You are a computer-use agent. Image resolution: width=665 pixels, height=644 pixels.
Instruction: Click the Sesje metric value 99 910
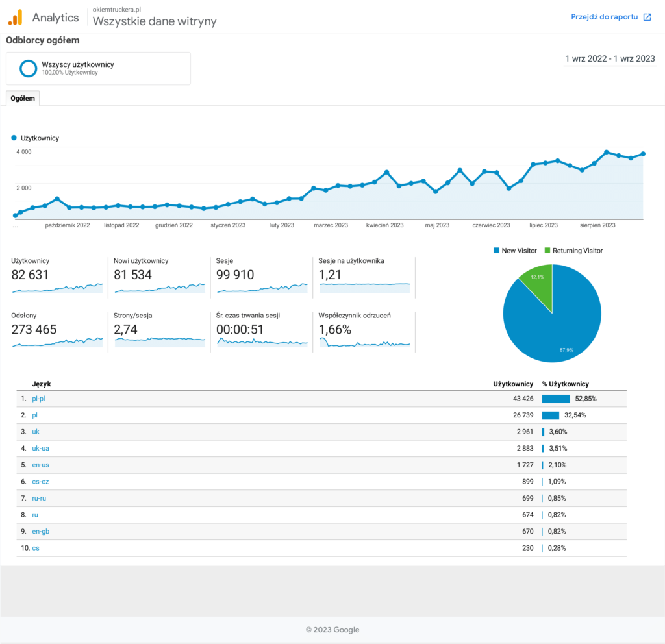pos(235,275)
